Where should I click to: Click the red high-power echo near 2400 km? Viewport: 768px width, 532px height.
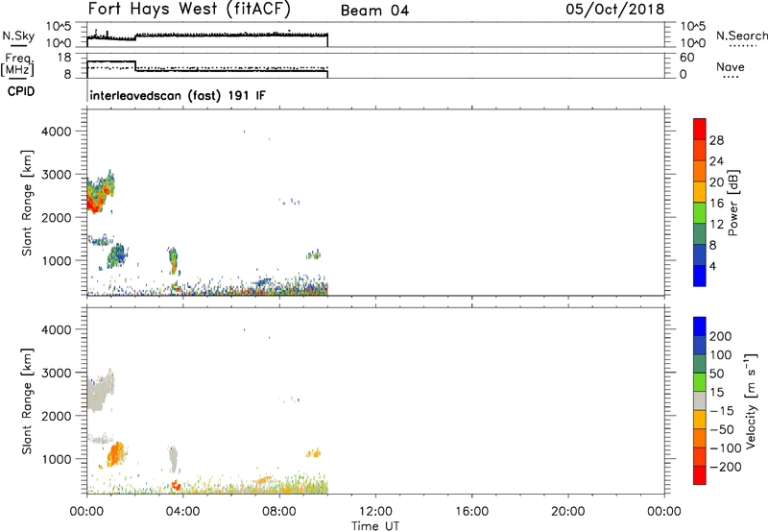pos(93,202)
